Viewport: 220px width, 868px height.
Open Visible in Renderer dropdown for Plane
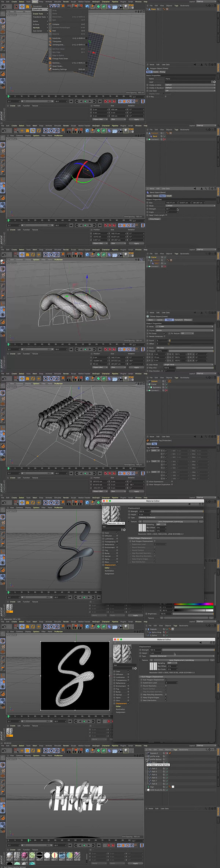(x=190, y=88)
